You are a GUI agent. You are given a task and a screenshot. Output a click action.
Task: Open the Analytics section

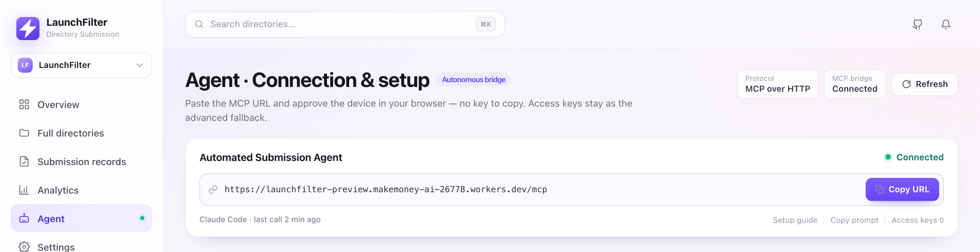81,190
